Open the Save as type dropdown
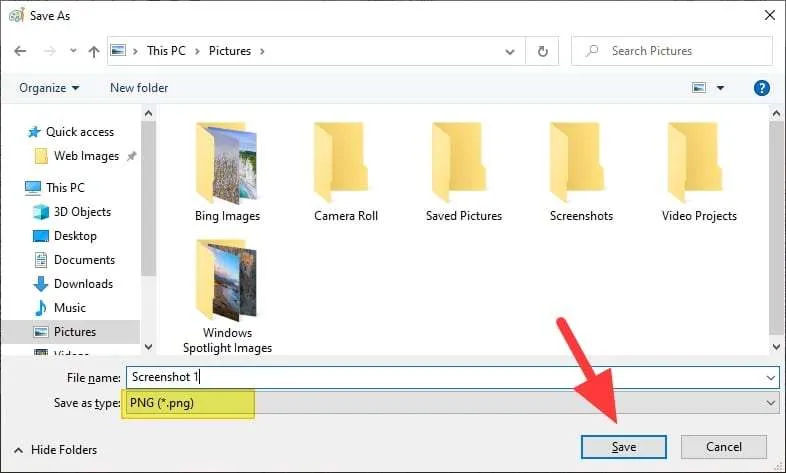The width and height of the screenshot is (786, 473). pos(453,403)
